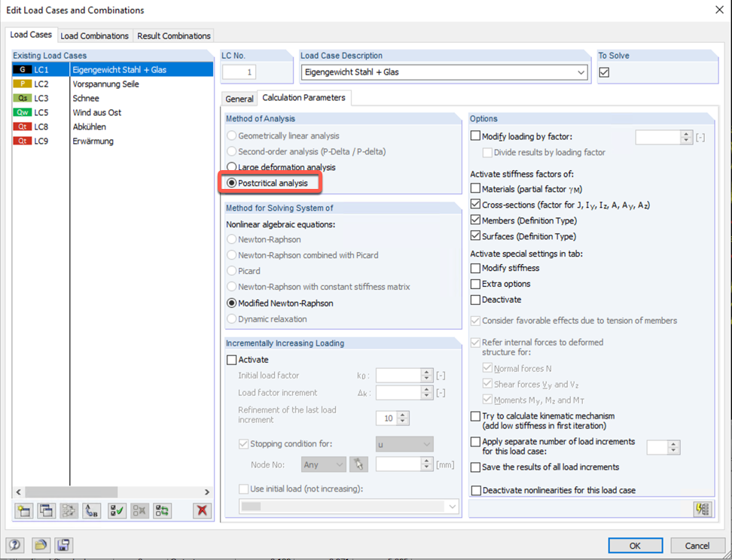Image resolution: width=732 pixels, height=560 pixels.
Task: Switch to the Result Combinations tab
Action: (x=174, y=35)
